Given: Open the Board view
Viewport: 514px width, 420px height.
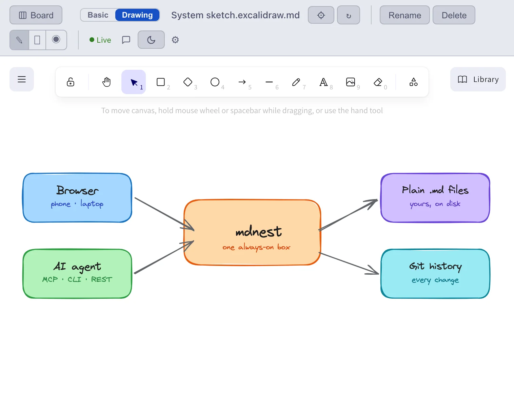Looking at the screenshot, I should [36, 15].
